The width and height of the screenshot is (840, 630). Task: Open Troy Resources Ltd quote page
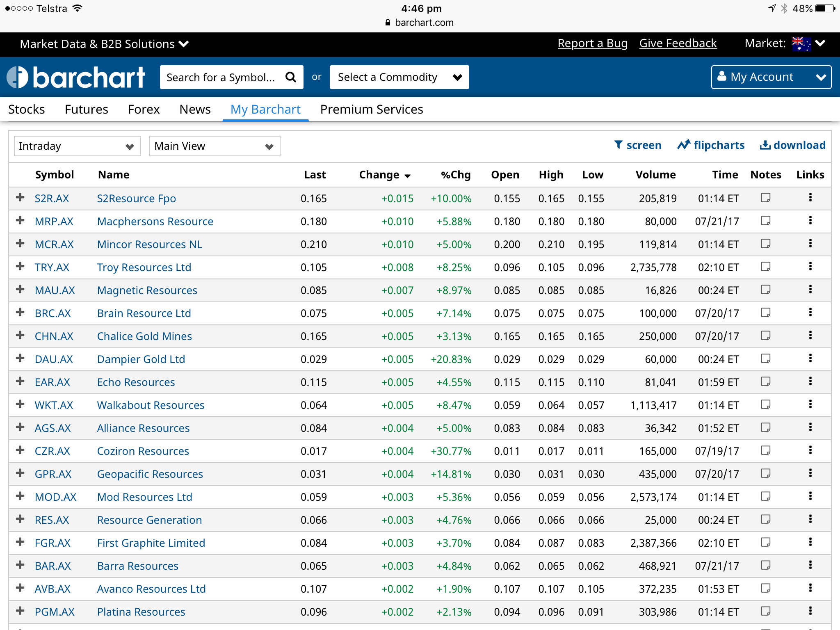(144, 267)
